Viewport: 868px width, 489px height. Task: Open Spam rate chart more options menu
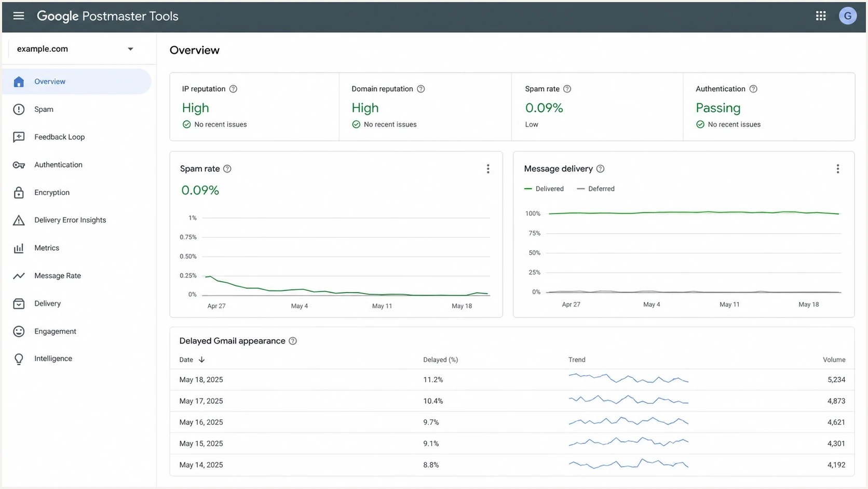tap(488, 169)
